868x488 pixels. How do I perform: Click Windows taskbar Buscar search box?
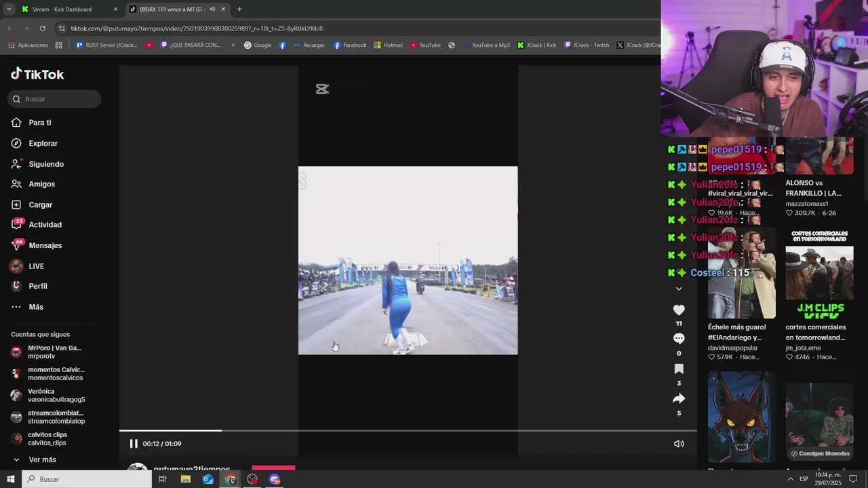click(87, 479)
